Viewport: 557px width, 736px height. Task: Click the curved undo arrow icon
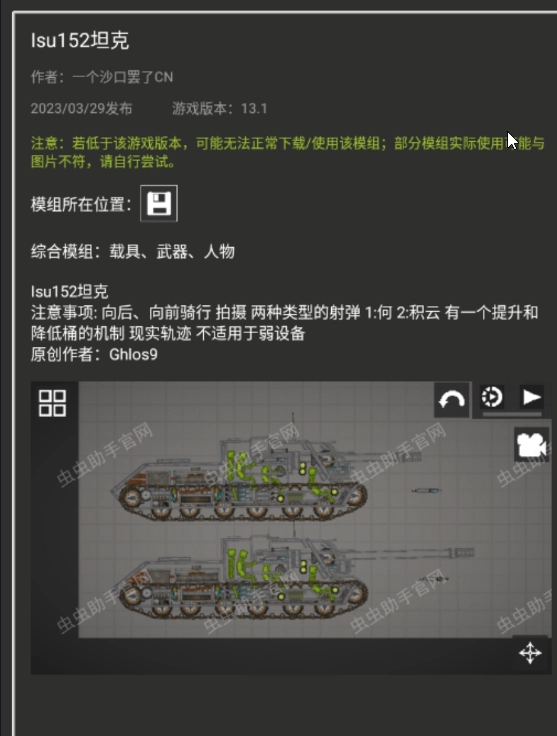(x=451, y=400)
